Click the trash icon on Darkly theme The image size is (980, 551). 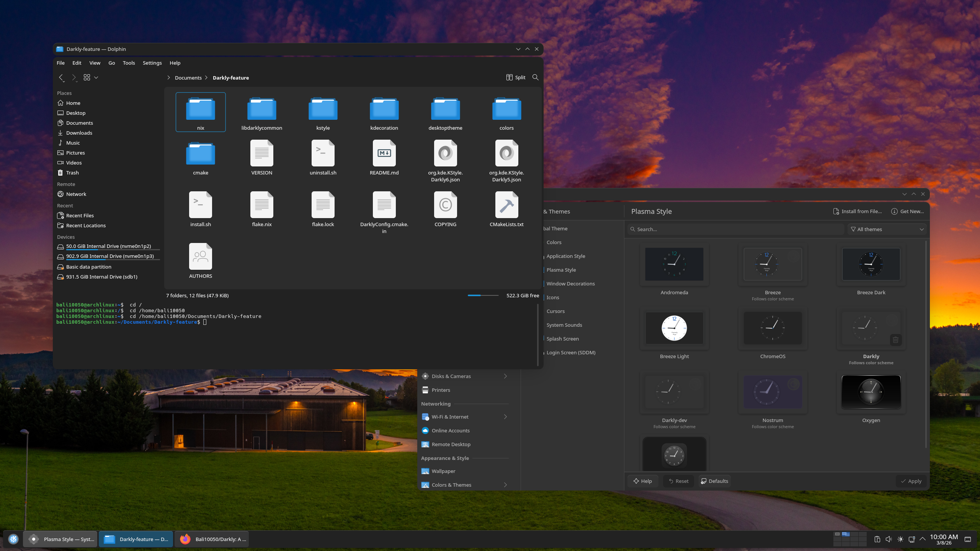(x=895, y=339)
